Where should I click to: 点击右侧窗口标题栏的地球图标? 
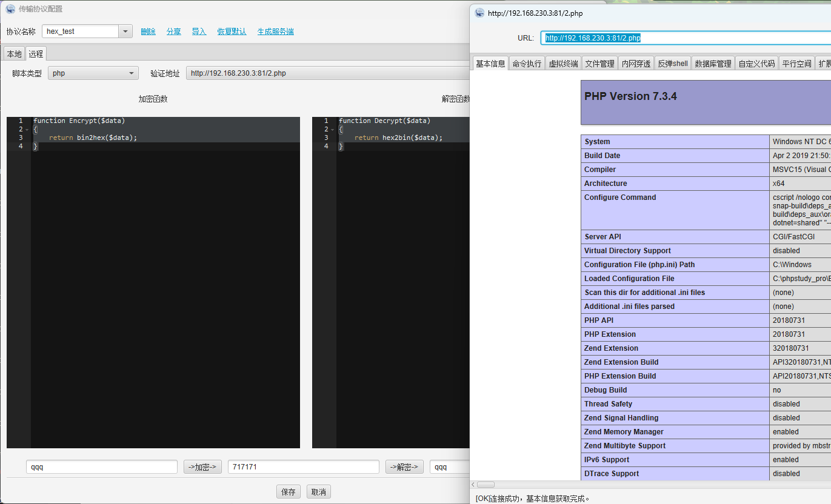(x=479, y=12)
